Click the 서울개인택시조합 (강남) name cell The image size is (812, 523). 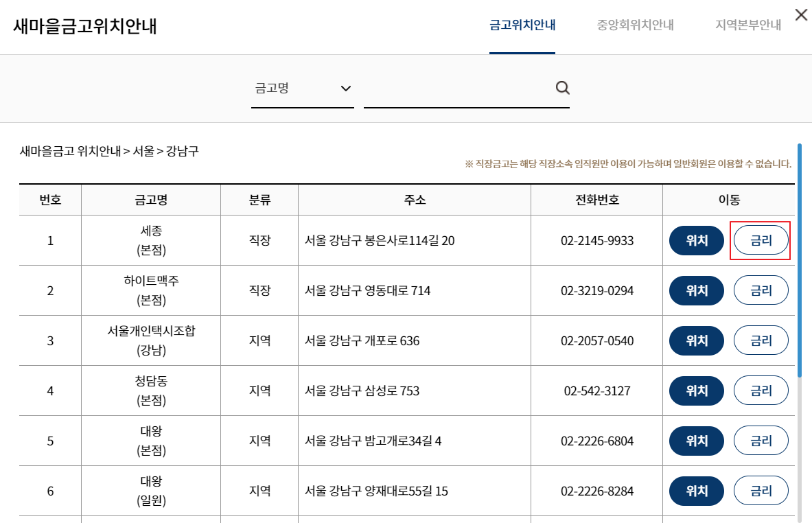coord(151,340)
